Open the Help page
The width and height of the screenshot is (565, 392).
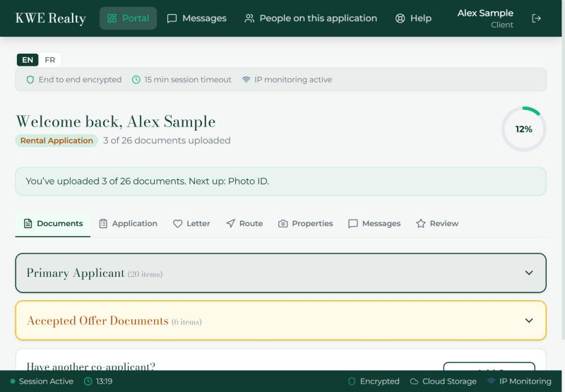413,18
